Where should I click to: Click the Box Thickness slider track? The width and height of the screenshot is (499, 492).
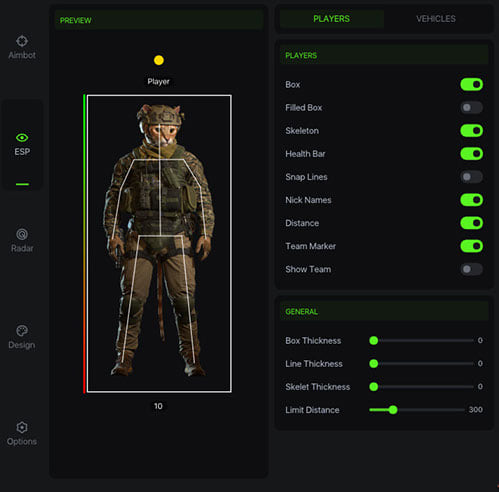point(422,340)
